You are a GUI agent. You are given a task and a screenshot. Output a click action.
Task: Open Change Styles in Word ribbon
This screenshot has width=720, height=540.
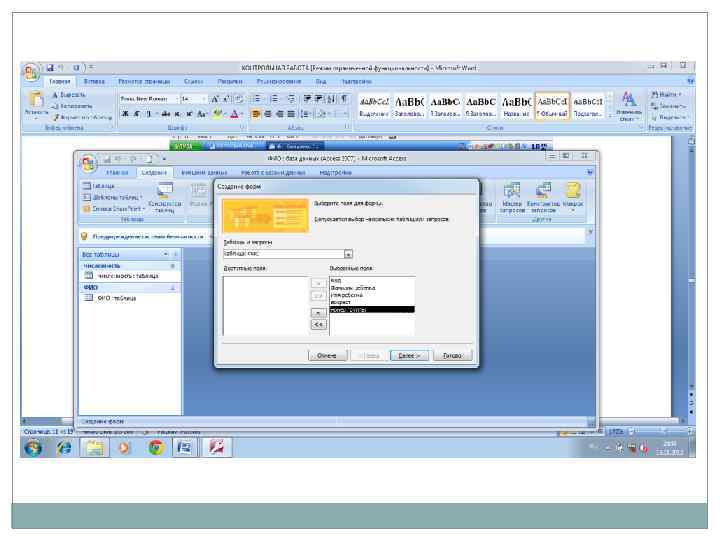click(628, 106)
